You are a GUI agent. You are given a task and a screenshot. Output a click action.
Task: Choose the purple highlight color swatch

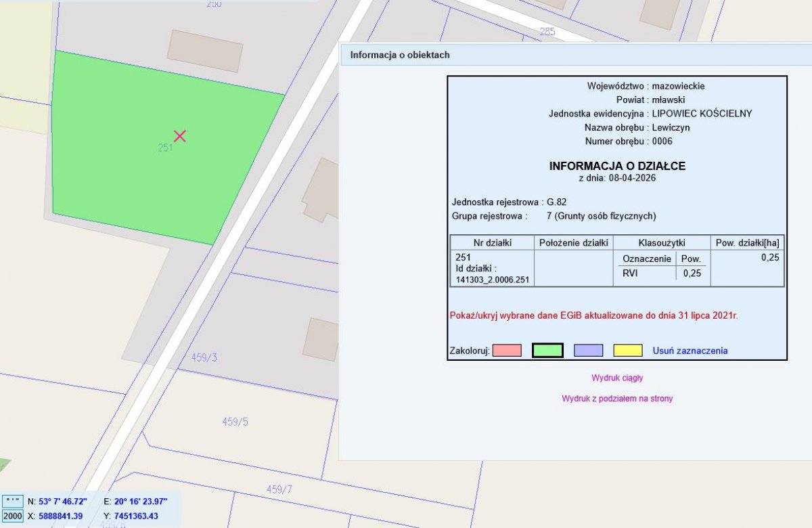(x=588, y=351)
